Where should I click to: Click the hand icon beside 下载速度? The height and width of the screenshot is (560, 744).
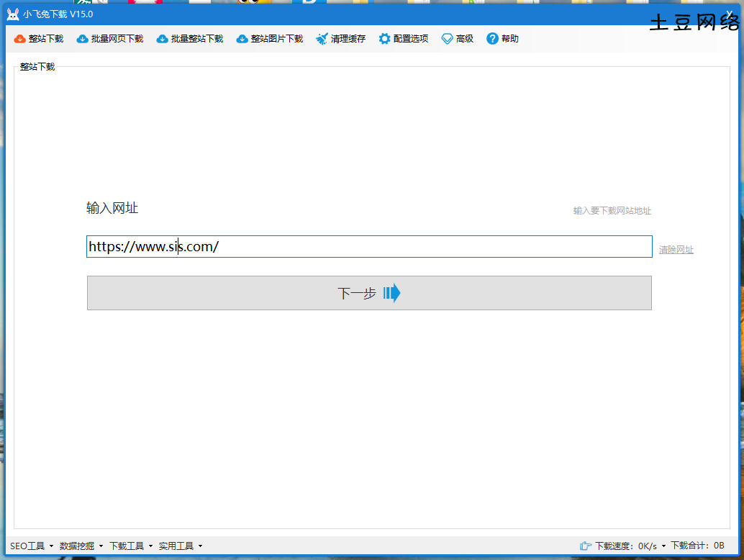point(587,546)
